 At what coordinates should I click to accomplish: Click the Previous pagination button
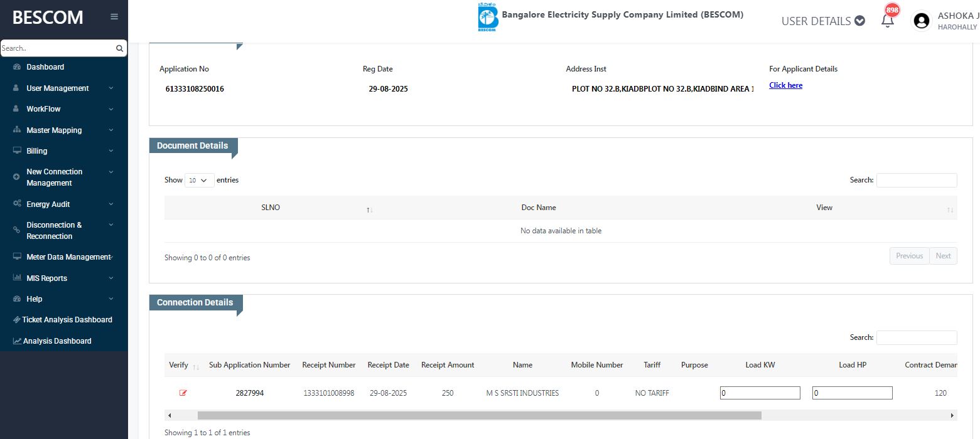909,256
